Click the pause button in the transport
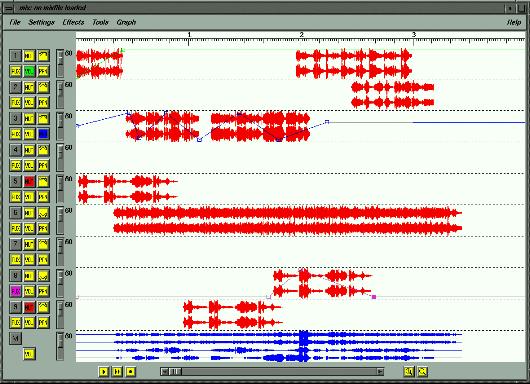The image size is (530, 384). [117, 372]
